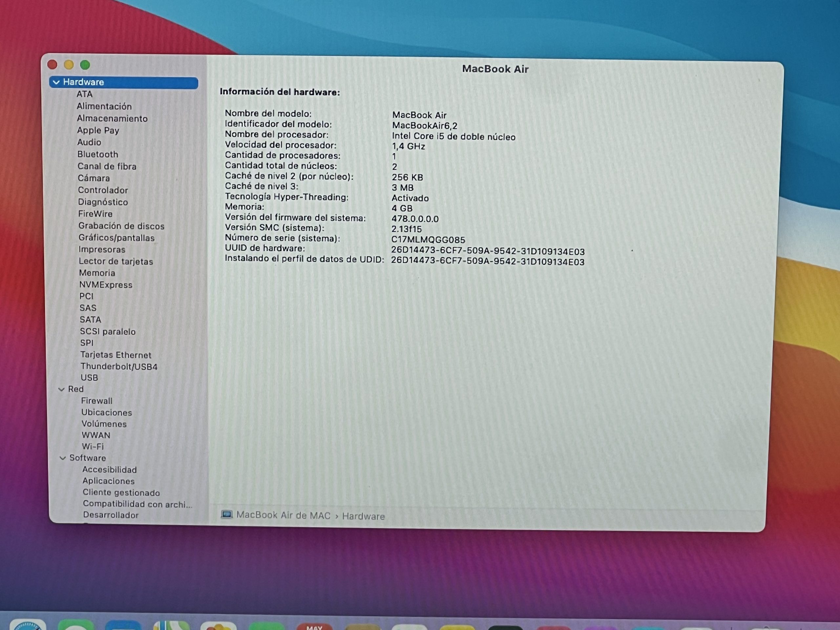Collapse the Red section in the sidebar
840x630 pixels.
(61, 389)
